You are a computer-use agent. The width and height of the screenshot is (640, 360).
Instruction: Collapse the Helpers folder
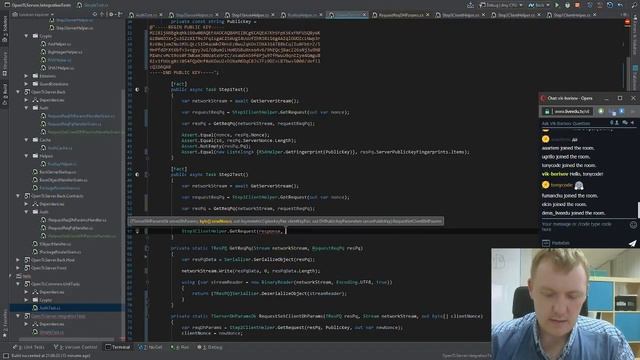point(26,156)
